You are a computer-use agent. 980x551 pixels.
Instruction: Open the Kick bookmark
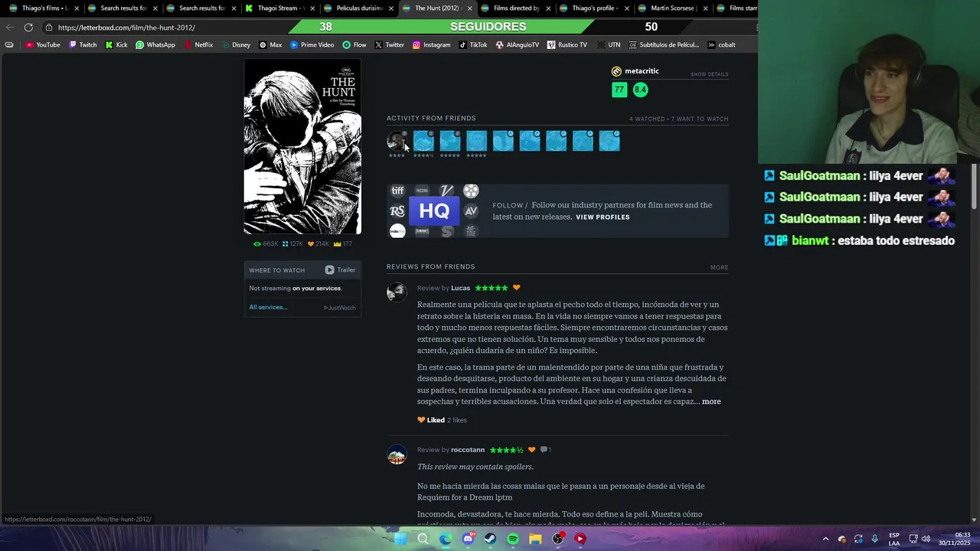pyautogui.click(x=116, y=44)
